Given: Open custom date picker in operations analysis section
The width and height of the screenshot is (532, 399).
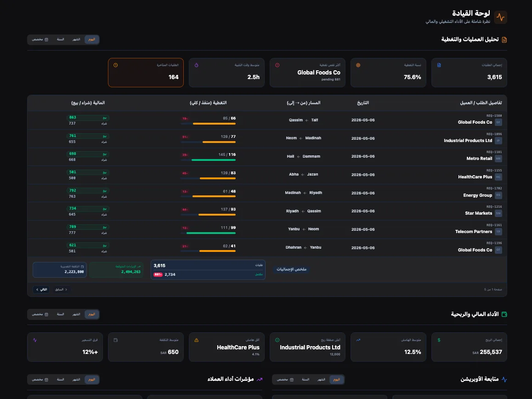Looking at the screenshot, I should (40, 40).
